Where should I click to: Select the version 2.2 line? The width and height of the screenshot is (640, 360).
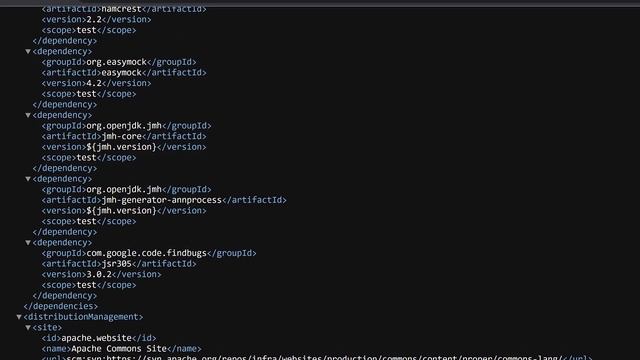tap(96, 20)
